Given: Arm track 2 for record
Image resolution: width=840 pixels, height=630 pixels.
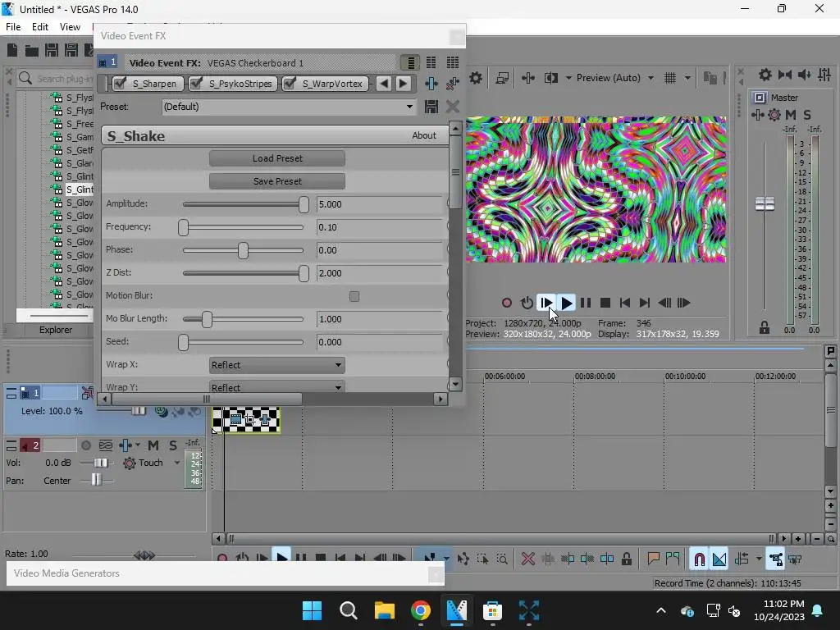Looking at the screenshot, I should coord(85,445).
